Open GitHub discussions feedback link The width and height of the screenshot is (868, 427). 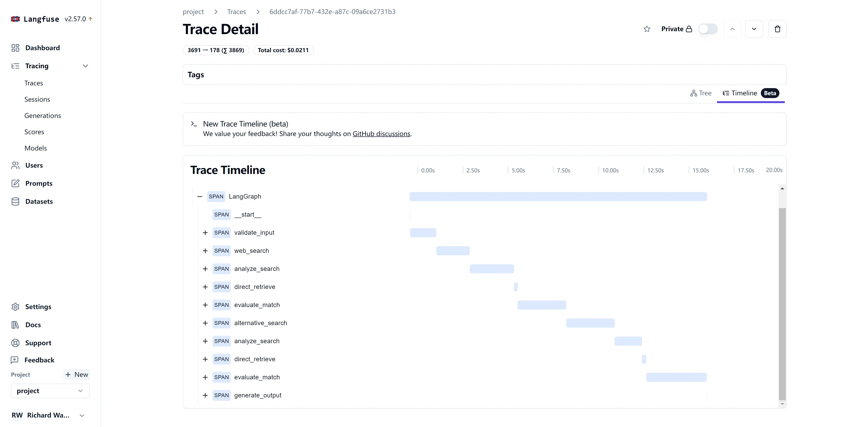pos(381,133)
